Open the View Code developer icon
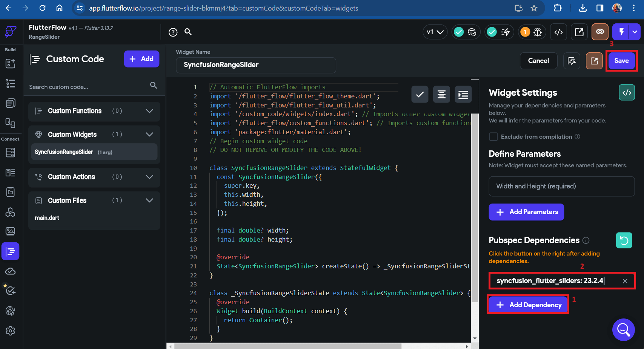This screenshot has height=349, width=644. click(559, 32)
